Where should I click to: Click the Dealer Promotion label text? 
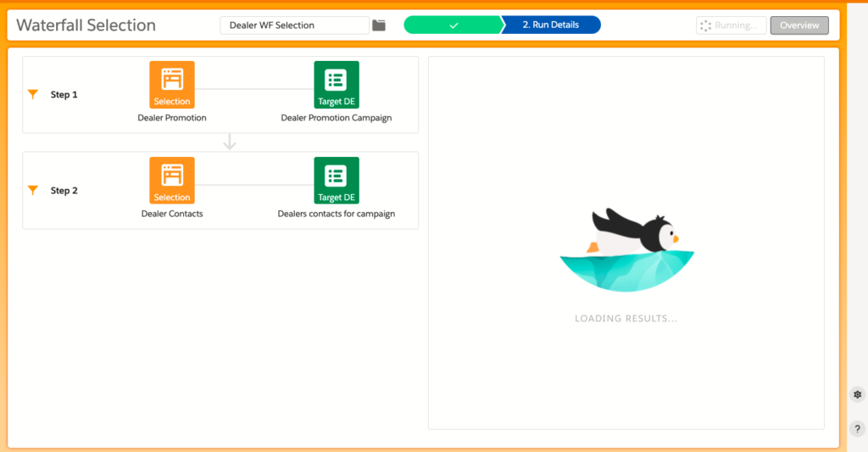click(x=172, y=118)
